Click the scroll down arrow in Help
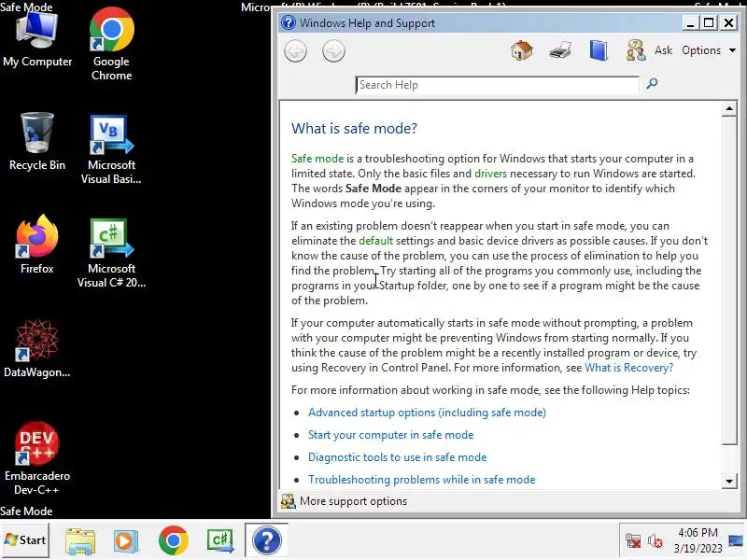The image size is (747, 560). (729, 481)
